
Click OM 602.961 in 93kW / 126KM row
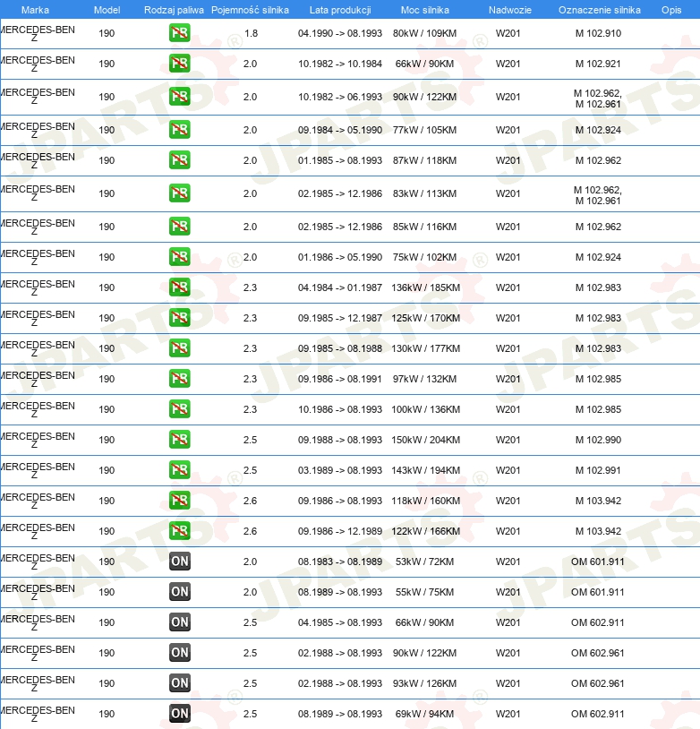[x=598, y=683]
